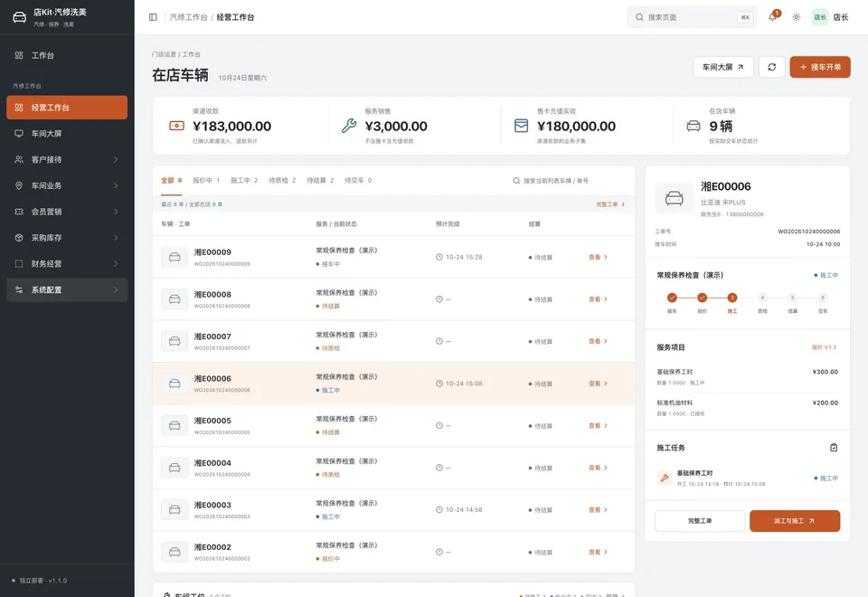Image resolution: width=868 pixels, height=597 pixels.
Task: Click the car icon for 湘E00002
Action: point(175,552)
